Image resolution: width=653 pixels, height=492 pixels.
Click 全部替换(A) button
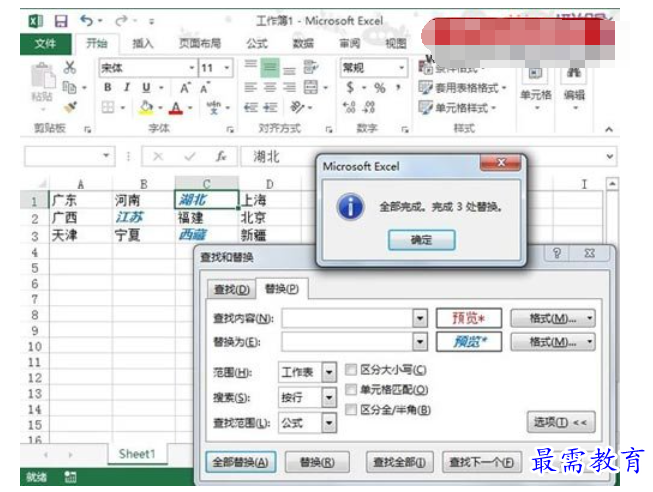tap(241, 462)
